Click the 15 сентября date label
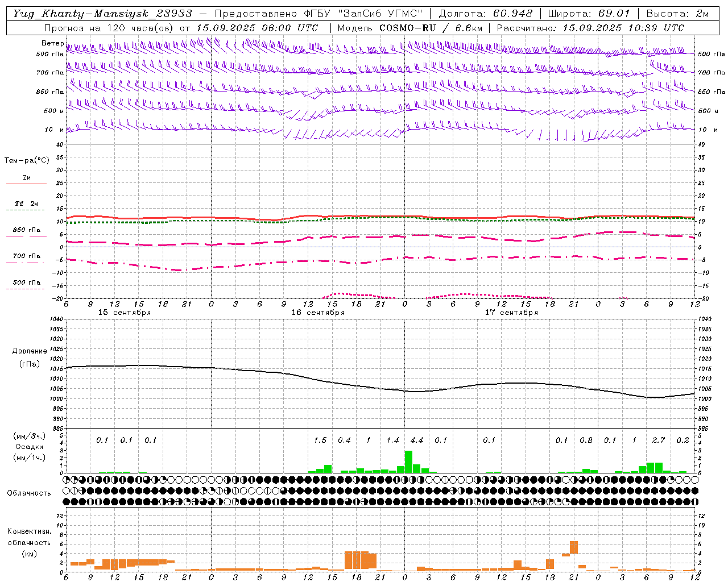Image resolution: width=728 pixels, height=582 pixels. 125,313
